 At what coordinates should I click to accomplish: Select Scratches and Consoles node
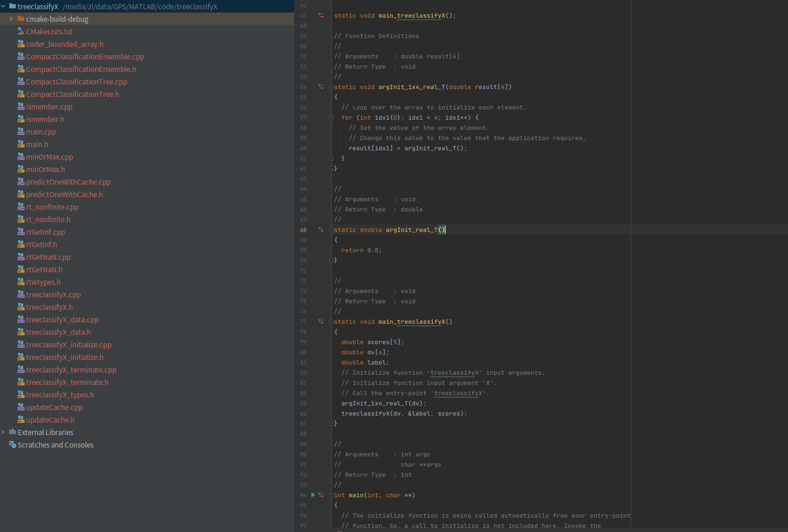tap(56, 445)
